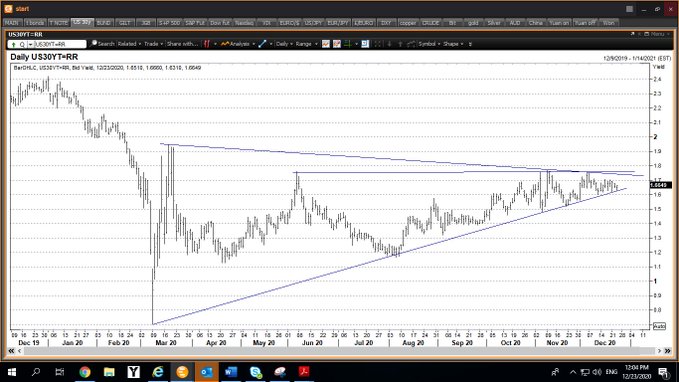
Task: Click the Search magnifier icon in toolbar
Action: 94,43
